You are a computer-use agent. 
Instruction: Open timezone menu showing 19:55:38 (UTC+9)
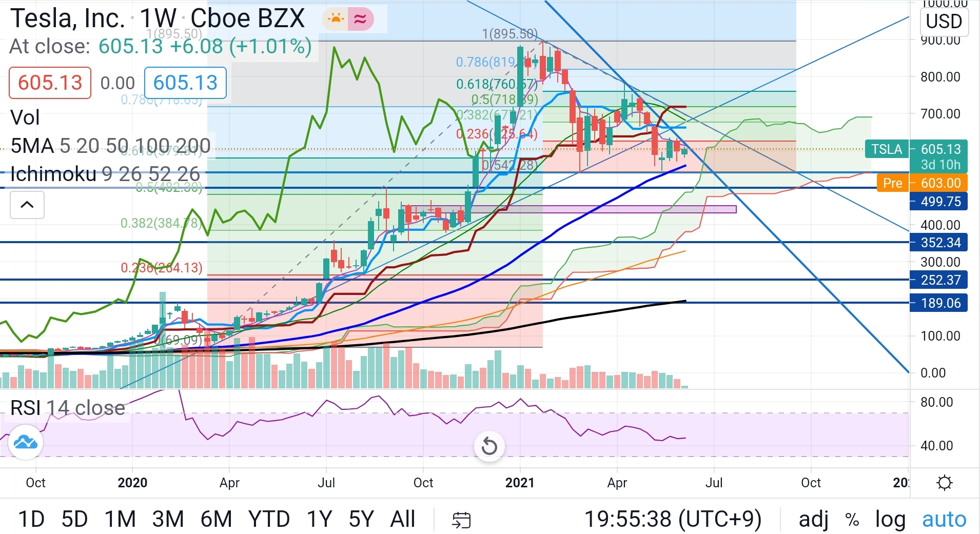pyautogui.click(x=673, y=519)
